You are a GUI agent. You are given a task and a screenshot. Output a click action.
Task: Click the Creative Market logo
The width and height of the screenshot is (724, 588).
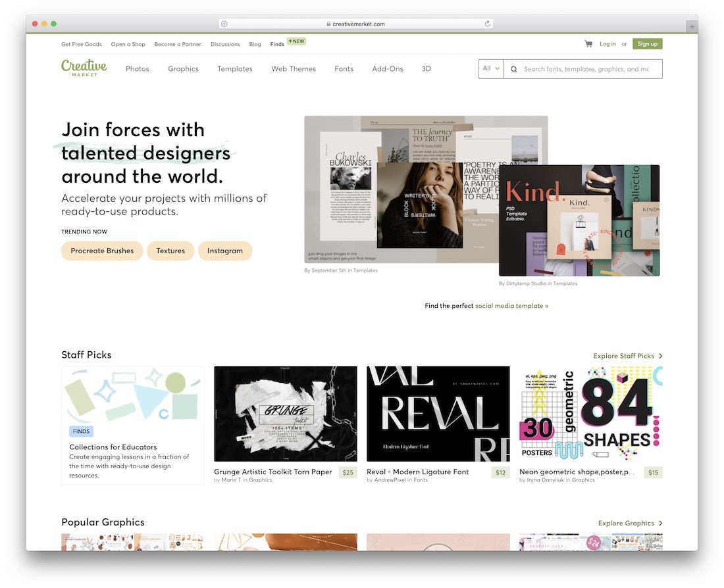pos(84,67)
